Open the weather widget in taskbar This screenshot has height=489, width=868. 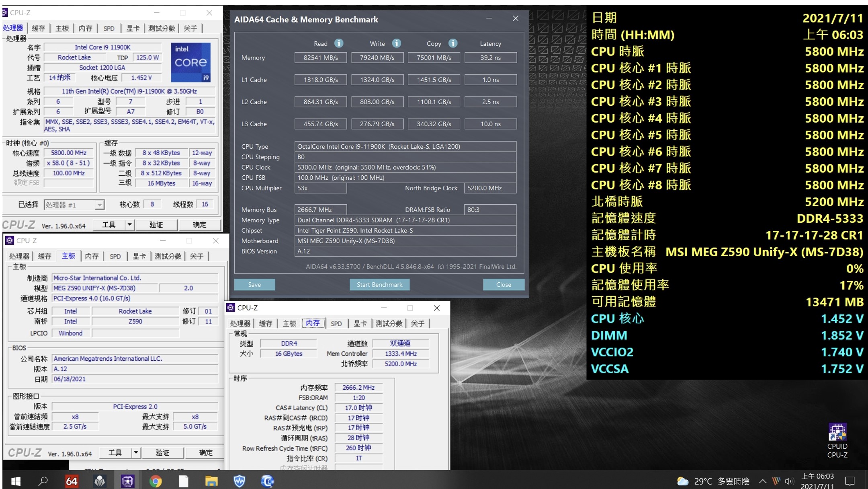coord(713,481)
